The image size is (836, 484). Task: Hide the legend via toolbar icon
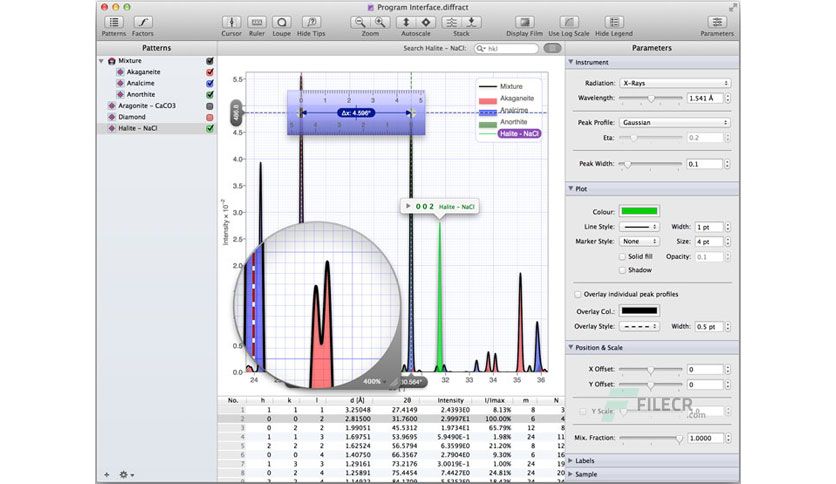(x=614, y=22)
